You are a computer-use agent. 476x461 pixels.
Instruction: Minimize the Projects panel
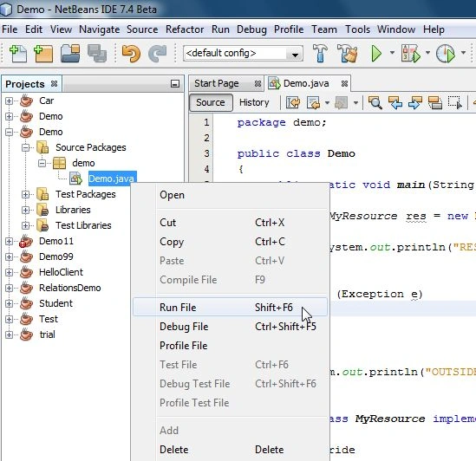(175, 84)
